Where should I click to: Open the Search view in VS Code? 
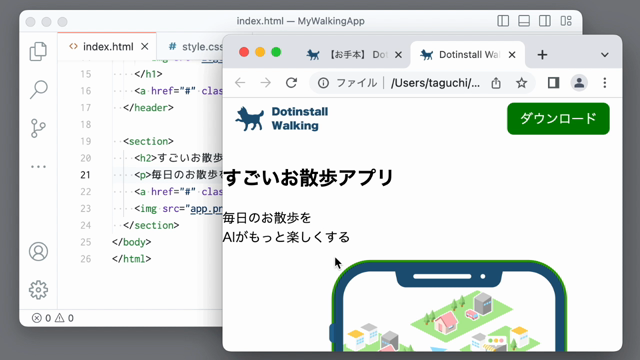tap(38, 89)
